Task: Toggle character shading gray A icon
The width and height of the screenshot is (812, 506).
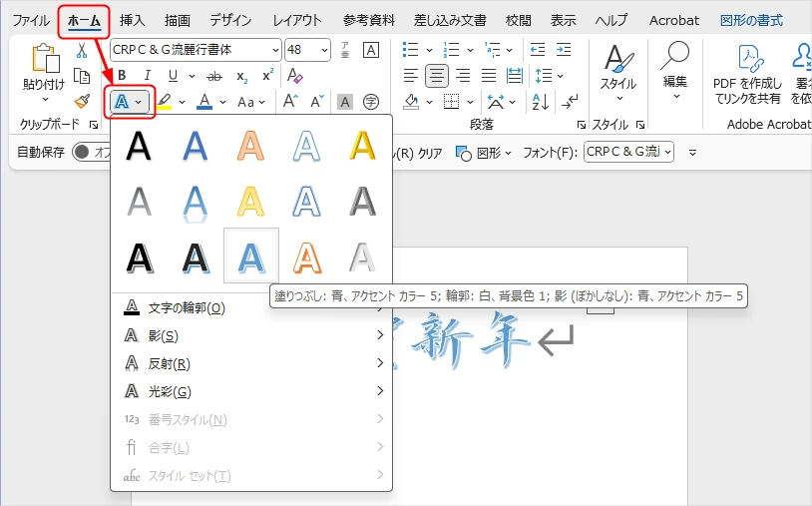Action: pos(345,102)
